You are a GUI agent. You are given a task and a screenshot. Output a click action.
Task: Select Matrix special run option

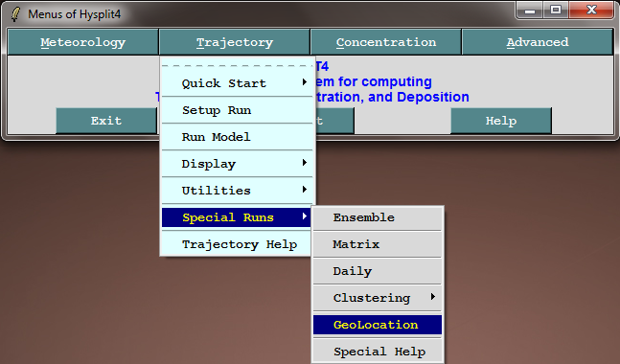click(x=378, y=244)
